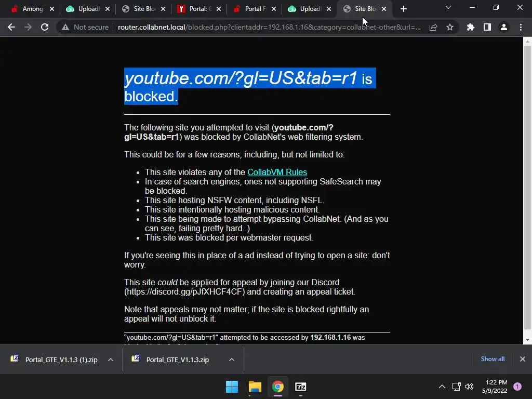Click the discord.gg/pJfXHCF4CF appeal URL text
Image resolution: width=532 pixels, height=399 pixels.
click(184, 292)
